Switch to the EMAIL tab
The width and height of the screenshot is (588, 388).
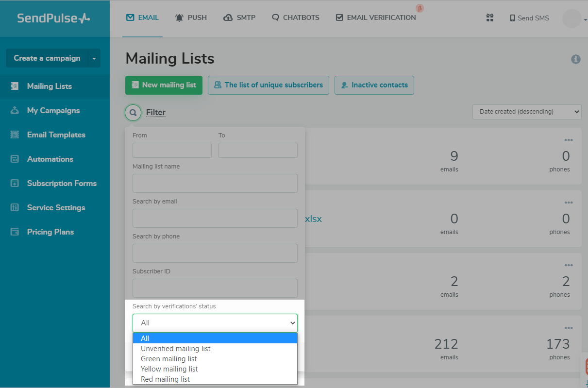tap(142, 18)
